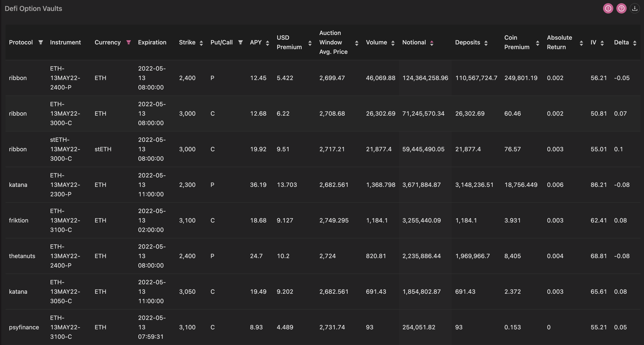Click the pink exclamation info icon
This screenshot has width=644, height=345.
click(608, 9)
